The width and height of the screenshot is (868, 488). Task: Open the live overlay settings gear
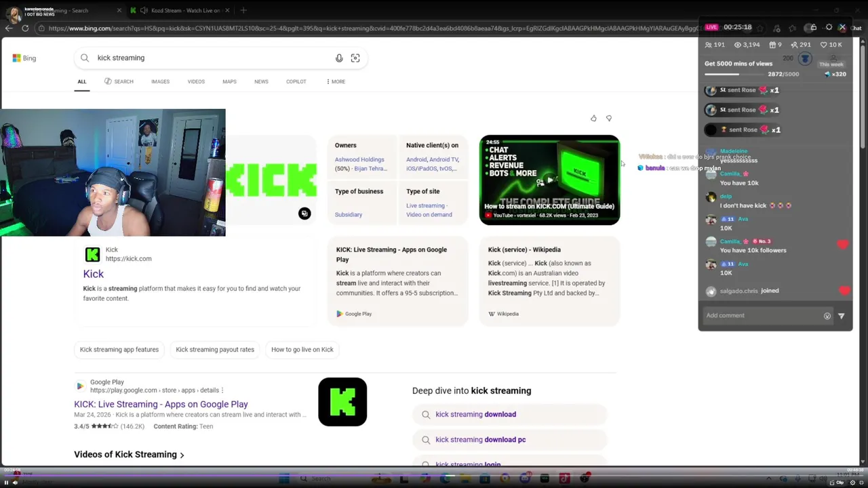[x=829, y=27]
